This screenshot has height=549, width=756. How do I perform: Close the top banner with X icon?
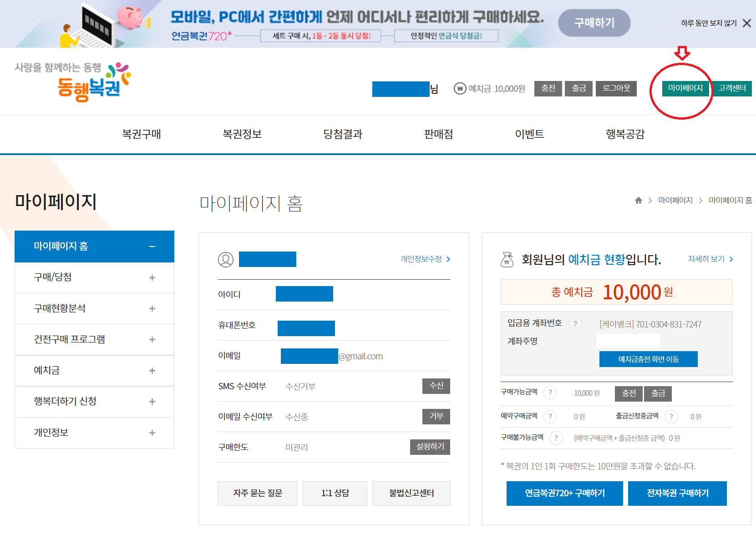[747, 23]
